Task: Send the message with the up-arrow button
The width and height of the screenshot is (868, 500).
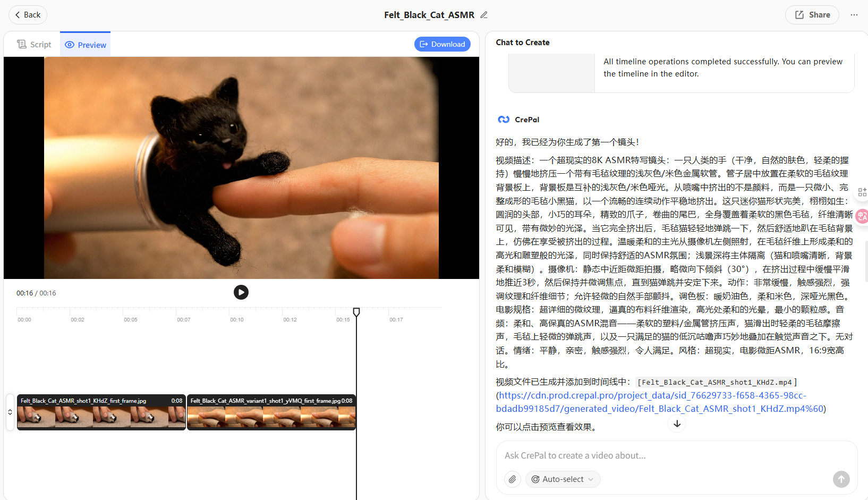Action: coord(841,479)
